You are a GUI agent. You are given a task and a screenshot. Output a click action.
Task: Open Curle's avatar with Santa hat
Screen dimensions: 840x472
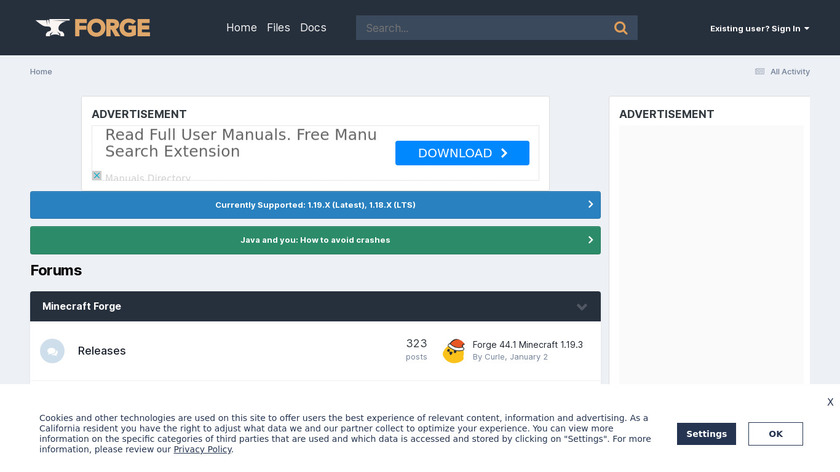click(454, 350)
